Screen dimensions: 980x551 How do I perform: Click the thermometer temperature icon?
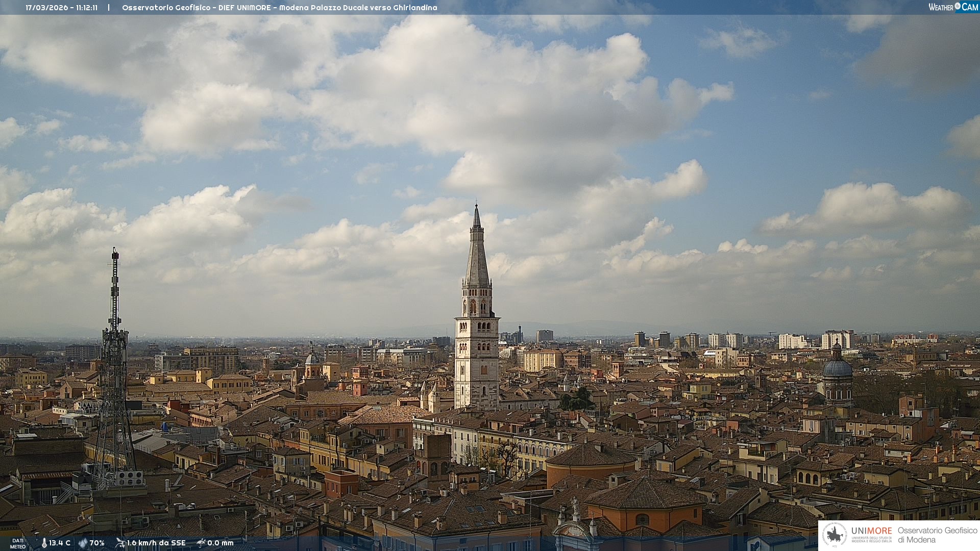tap(44, 543)
